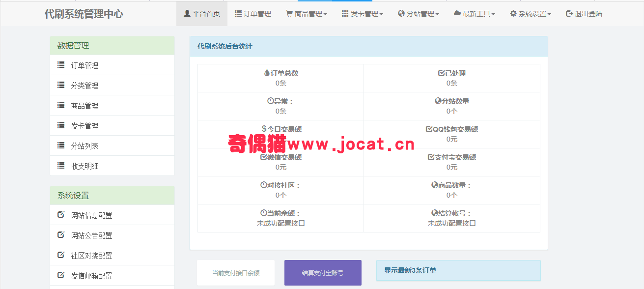This screenshot has height=289, width=644.
Task: Click the purple 结算支付宝账号 button
Action: coord(323,273)
